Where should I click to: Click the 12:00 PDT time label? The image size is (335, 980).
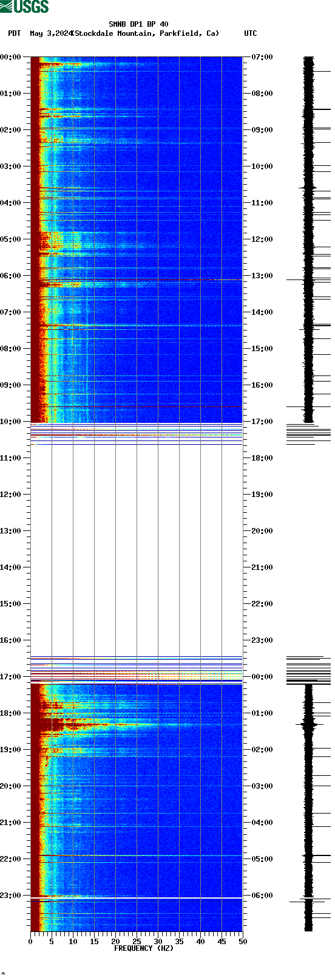pos(10,495)
